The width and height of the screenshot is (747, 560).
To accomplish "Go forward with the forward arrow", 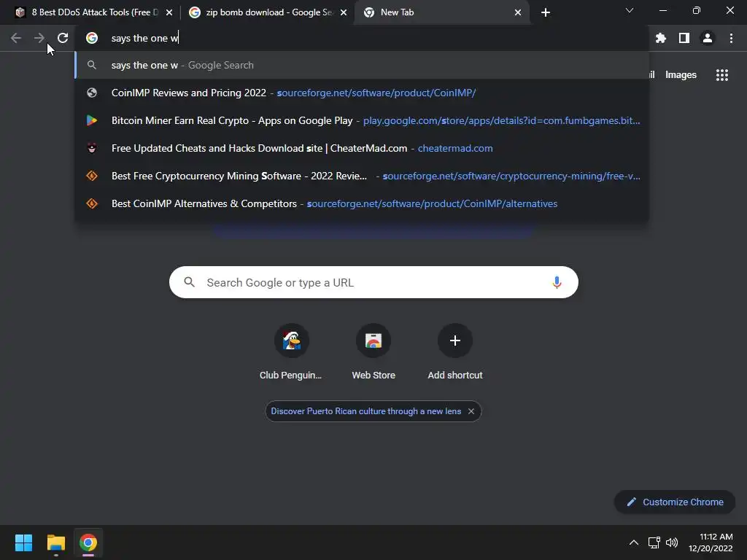I will (x=39, y=38).
